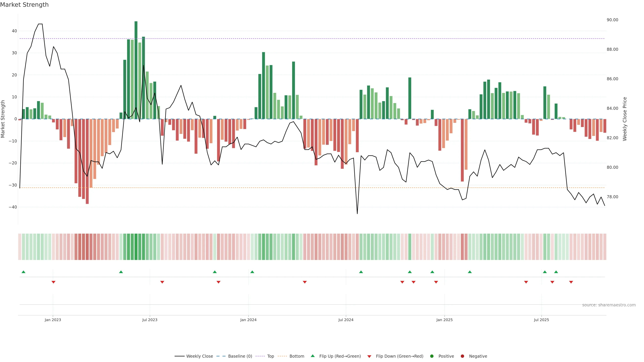
Task: Click the first flip-up marker before Jan 2023
Action: (x=23, y=272)
